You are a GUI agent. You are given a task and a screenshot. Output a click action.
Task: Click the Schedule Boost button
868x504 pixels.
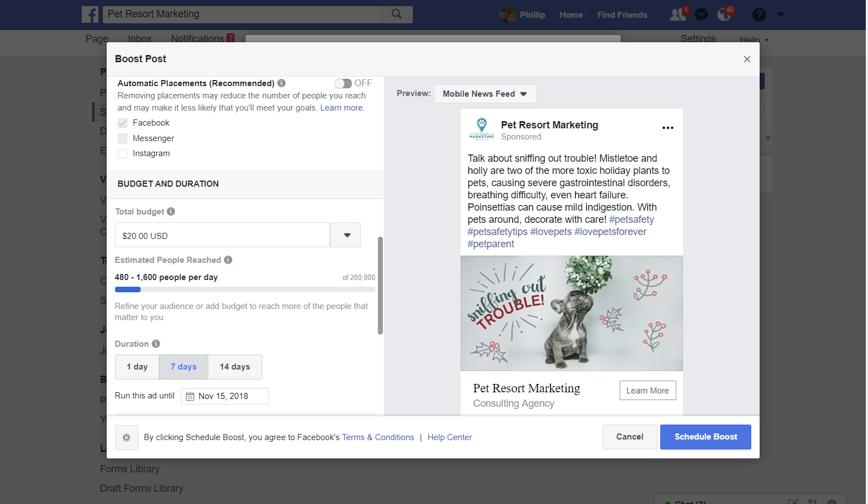[x=706, y=437]
